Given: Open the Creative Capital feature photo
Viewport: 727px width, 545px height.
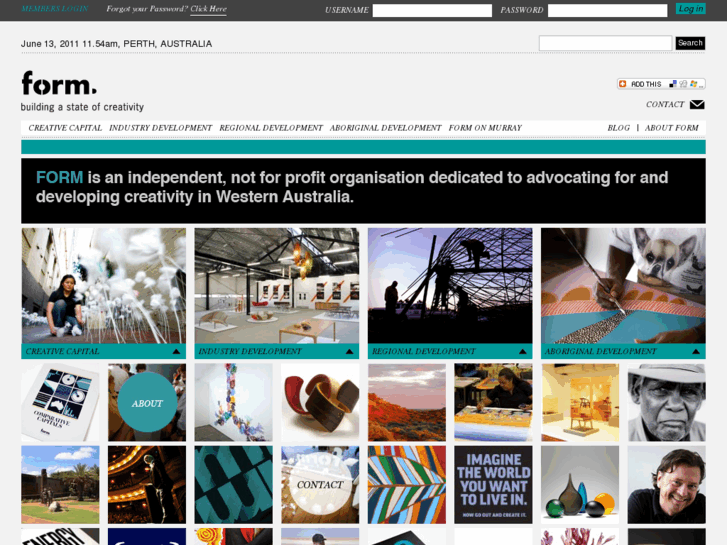Looking at the screenshot, I should point(103,286).
